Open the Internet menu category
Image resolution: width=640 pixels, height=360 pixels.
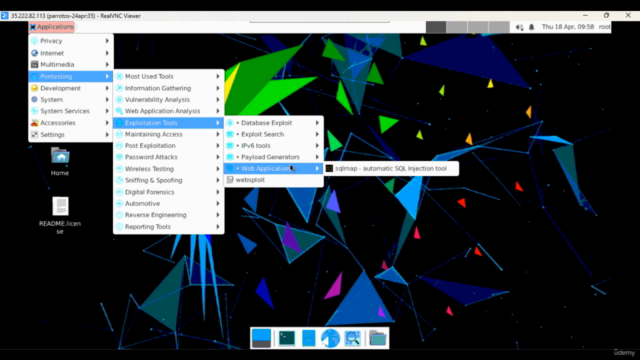coord(71,53)
